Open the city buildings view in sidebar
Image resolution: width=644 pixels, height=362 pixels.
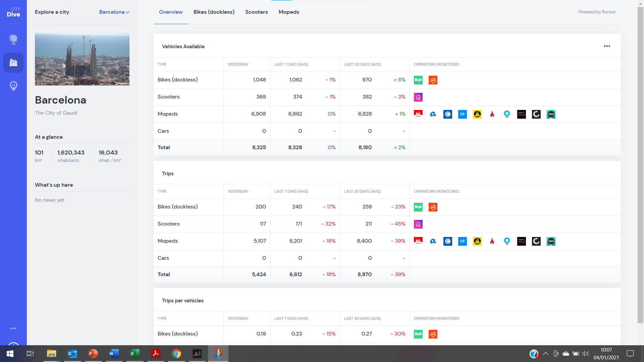click(x=13, y=63)
